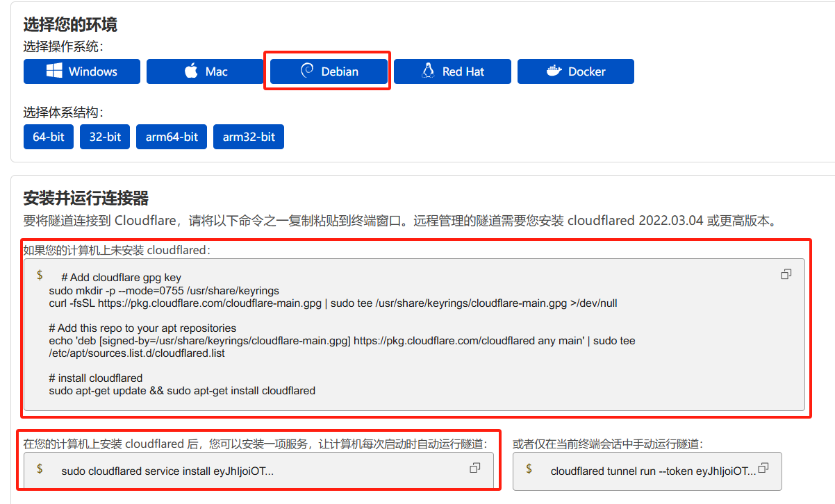835x504 pixels.
Task: Select the Docker whale icon
Action: (554, 72)
